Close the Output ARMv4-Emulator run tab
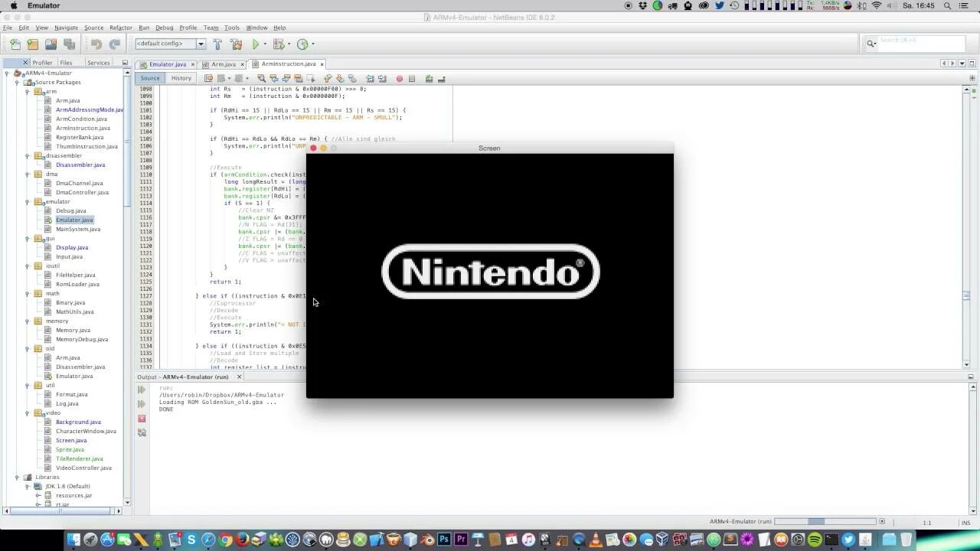The width and height of the screenshot is (980, 551). point(239,377)
